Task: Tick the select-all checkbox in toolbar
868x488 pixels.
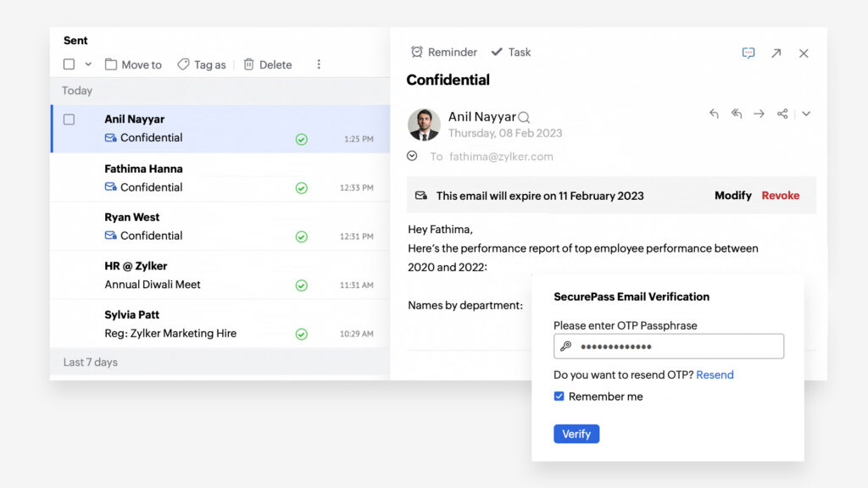Action: [x=70, y=64]
